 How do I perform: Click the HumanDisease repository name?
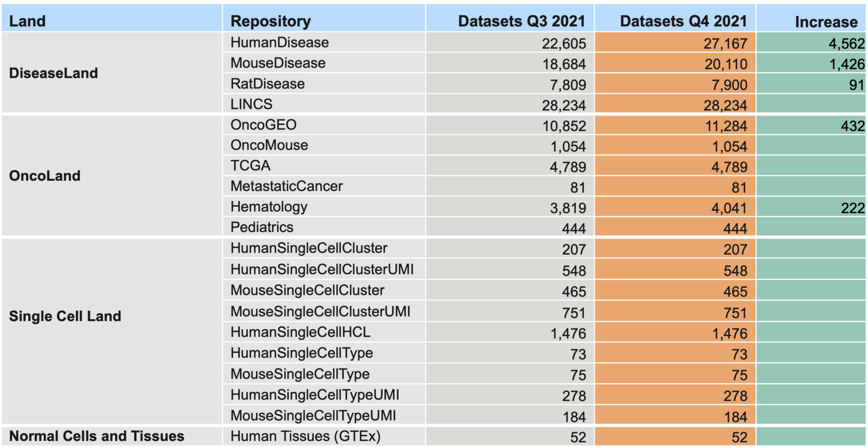point(279,42)
